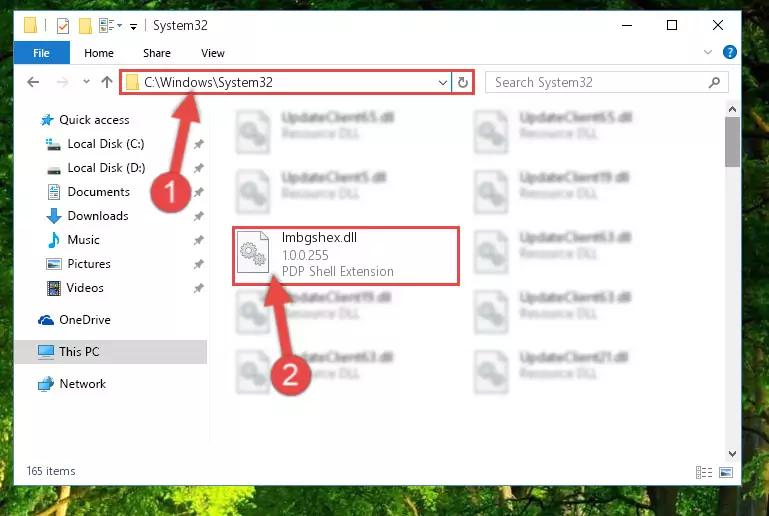Switch to Details view in the status bar
Viewport: 769px width, 516px height.
click(704, 472)
